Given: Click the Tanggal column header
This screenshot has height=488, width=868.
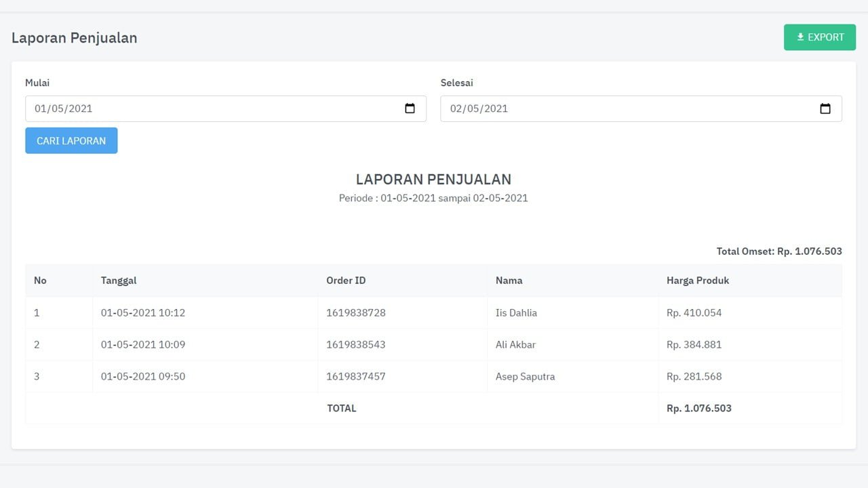Looking at the screenshot, I should click(119, 281).
